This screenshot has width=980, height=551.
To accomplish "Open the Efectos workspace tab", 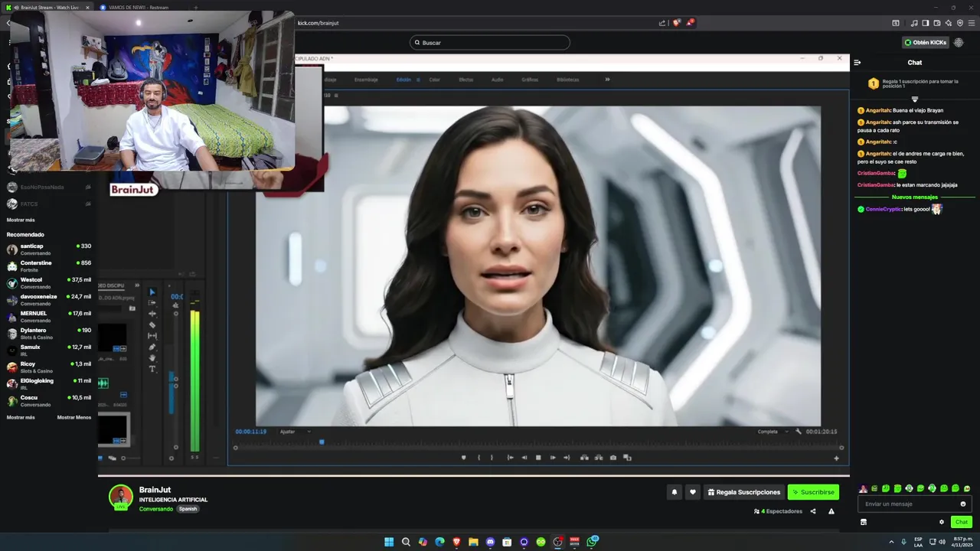I will click(x=465, y=80).
